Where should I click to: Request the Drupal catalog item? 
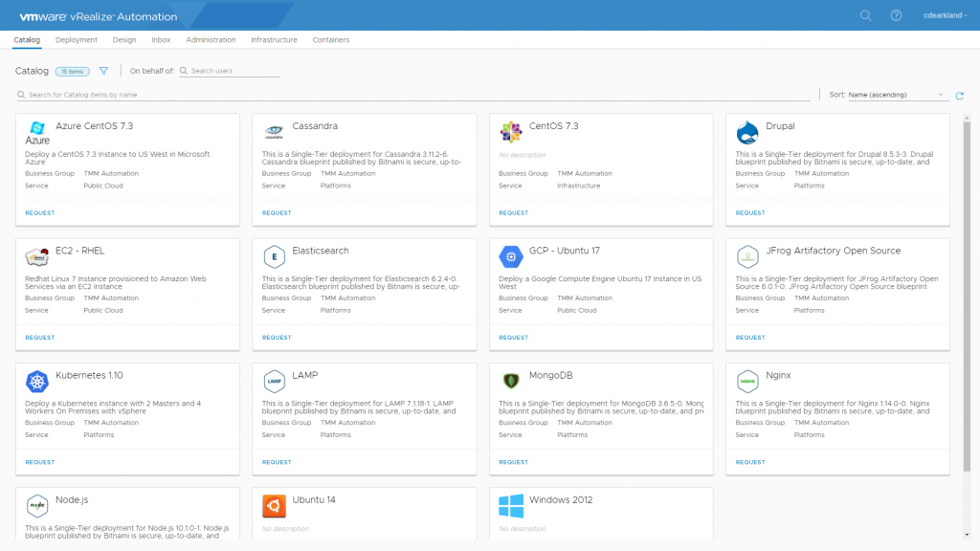750,213
